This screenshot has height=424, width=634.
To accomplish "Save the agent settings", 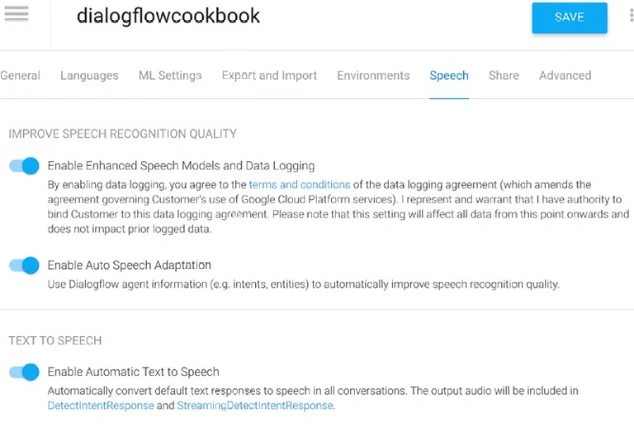I will click(x=569, y=17).
